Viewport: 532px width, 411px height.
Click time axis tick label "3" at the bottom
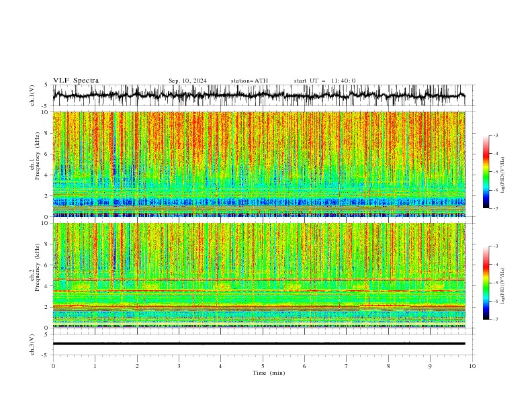coord(179,366)
